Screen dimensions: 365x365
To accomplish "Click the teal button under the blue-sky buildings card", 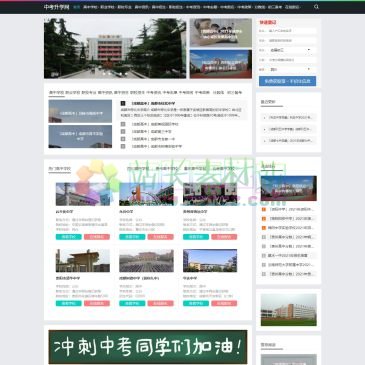I will point(196,303).
